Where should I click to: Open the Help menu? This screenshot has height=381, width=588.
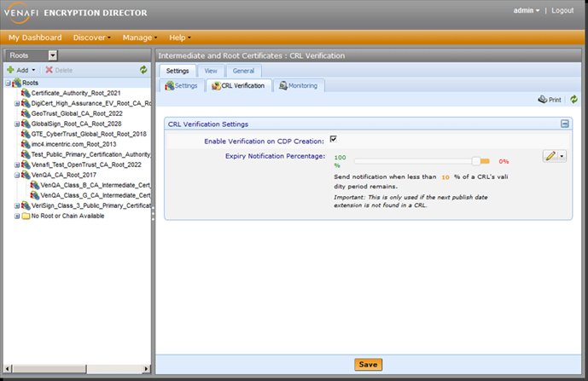tap(180, 38)
